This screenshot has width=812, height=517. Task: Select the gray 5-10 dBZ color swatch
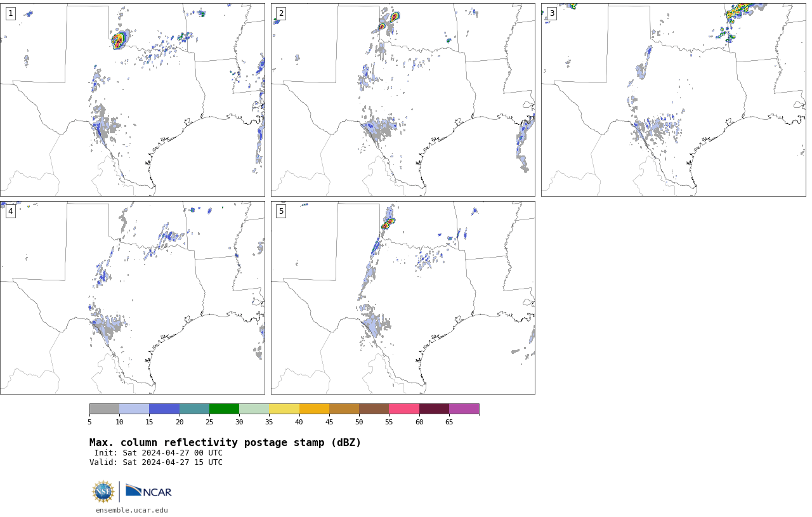point(104,409)
